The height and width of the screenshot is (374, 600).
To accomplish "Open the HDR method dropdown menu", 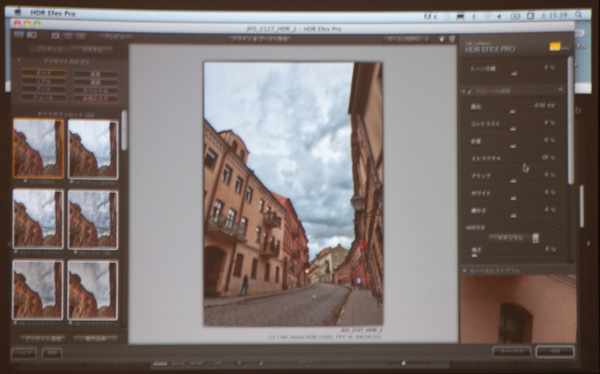I will 514,238.
